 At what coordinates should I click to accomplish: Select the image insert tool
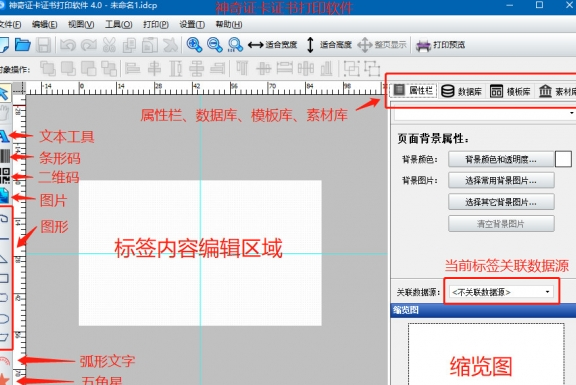[x=4, y=195]
